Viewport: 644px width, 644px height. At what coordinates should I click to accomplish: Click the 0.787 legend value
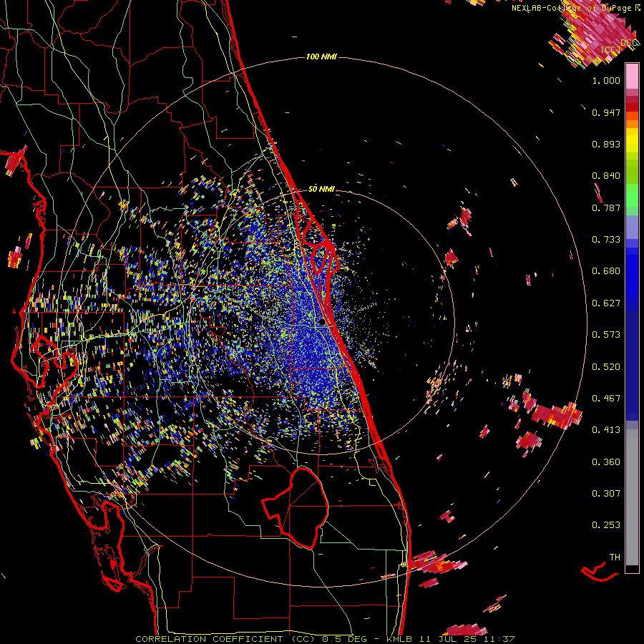click(606, 208)
